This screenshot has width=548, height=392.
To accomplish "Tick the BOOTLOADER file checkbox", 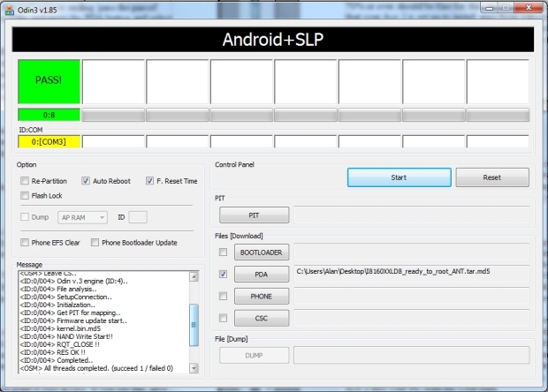I will (223, 252).
